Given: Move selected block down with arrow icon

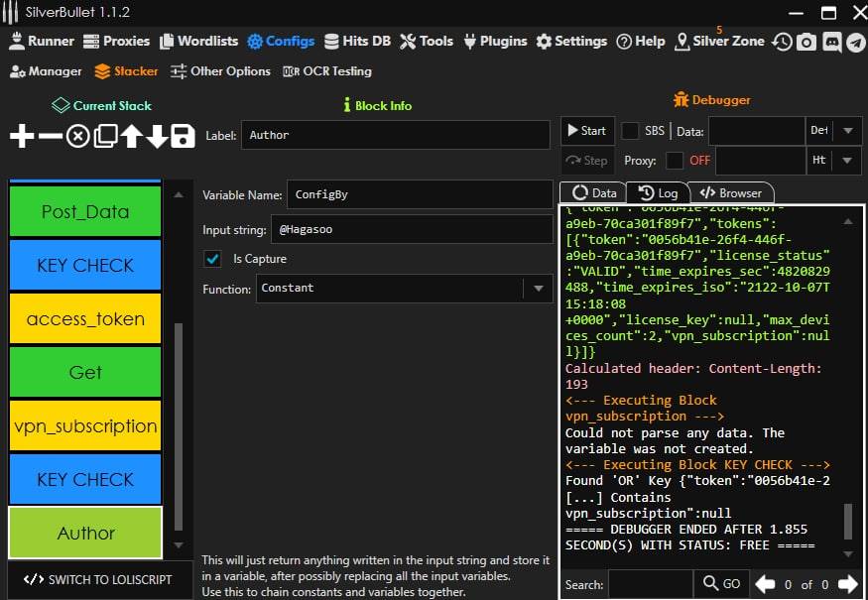Looking at the screenshot, I should pyautogui.click(x=157, y=136).
